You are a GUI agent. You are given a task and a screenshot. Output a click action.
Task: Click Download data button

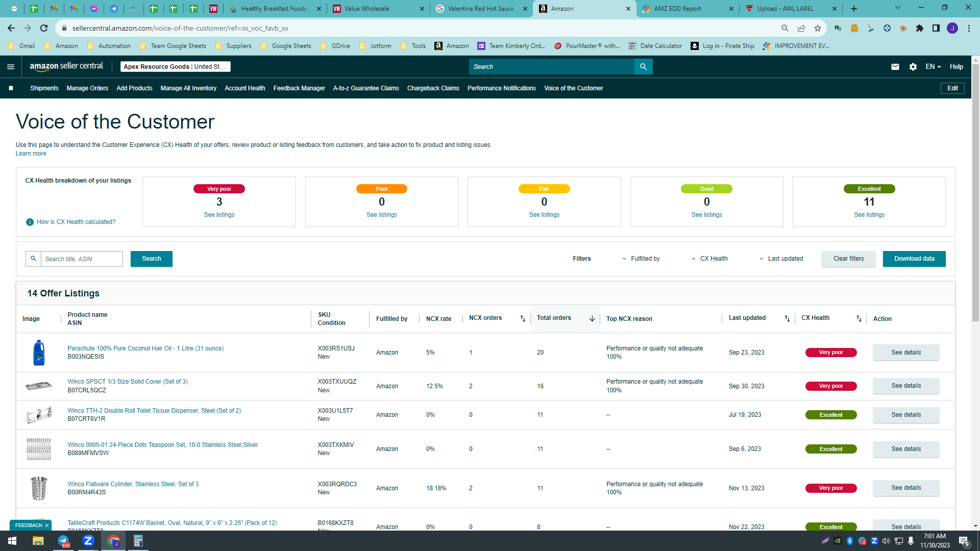[x=914, y=259]
